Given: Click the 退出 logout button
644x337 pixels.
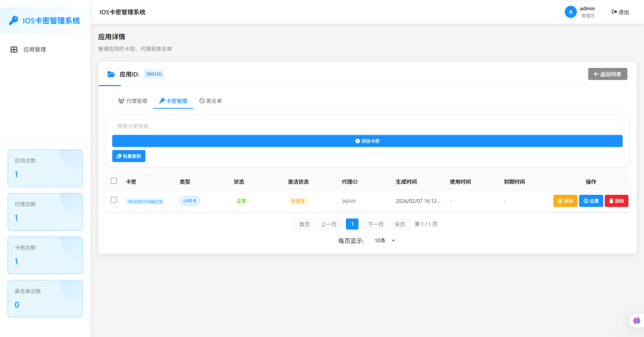Looking at the screenshot, I should (620, 12).
